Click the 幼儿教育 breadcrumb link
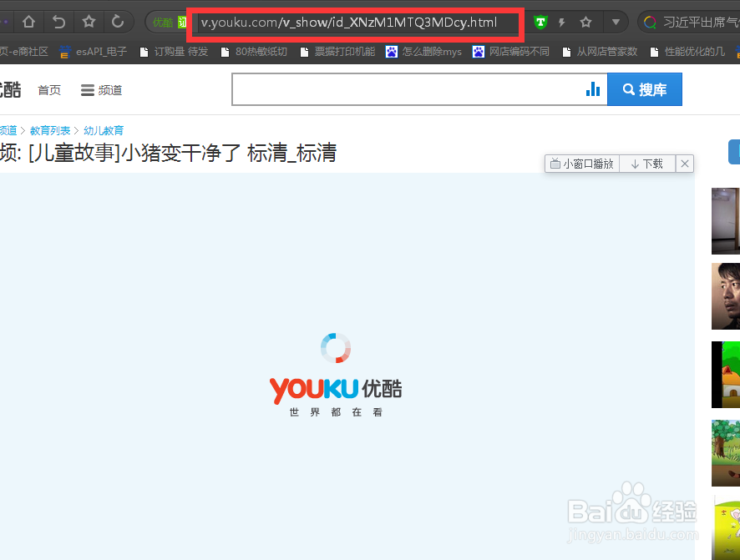740x560 pixels. (104, 130)
